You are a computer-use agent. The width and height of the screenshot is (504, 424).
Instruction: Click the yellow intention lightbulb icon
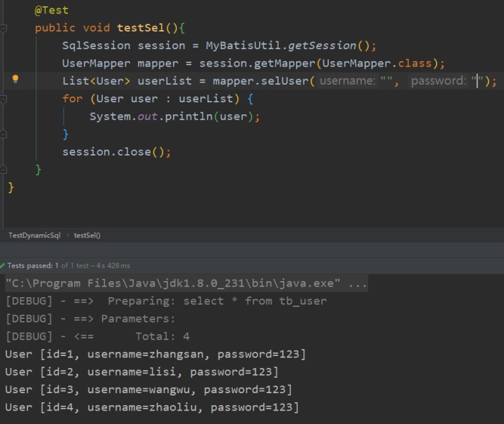(x=15, y=78)
